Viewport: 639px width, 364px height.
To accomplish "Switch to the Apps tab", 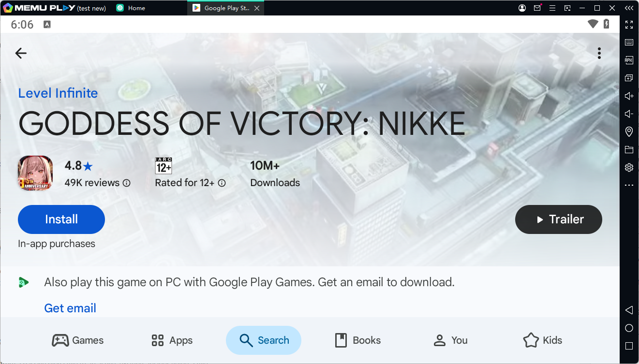I will point(172,340).
